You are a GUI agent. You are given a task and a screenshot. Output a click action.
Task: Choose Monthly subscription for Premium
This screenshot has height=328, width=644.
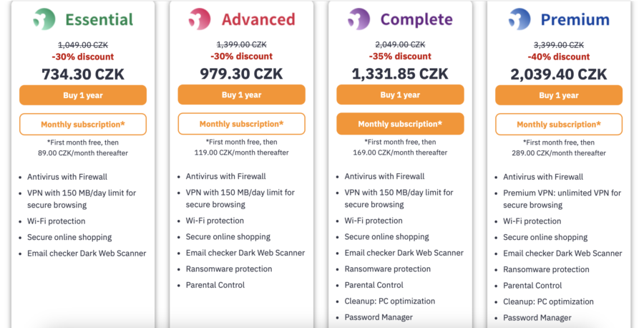(x=559, y=124)
